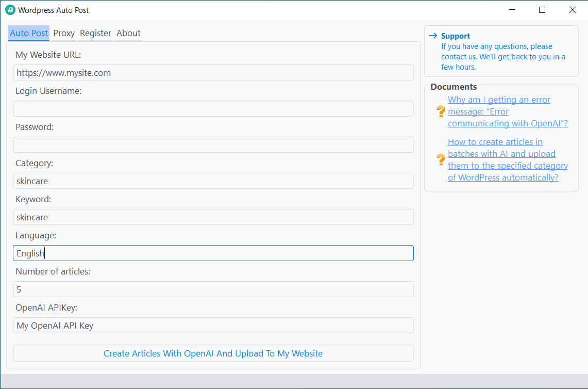Screen dimensions: 588x389
Task: Open the Support heading link
Action: pos(455,36)
